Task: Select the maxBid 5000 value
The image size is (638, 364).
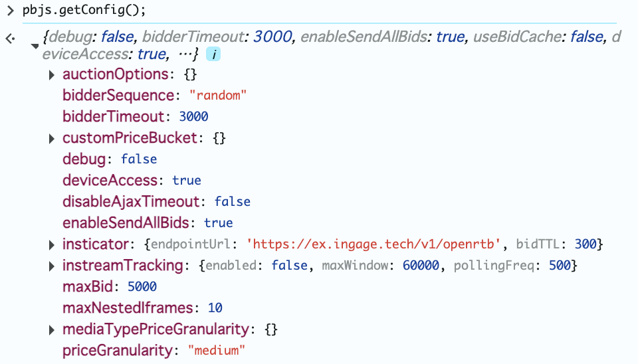Action: tap(142, 287)
